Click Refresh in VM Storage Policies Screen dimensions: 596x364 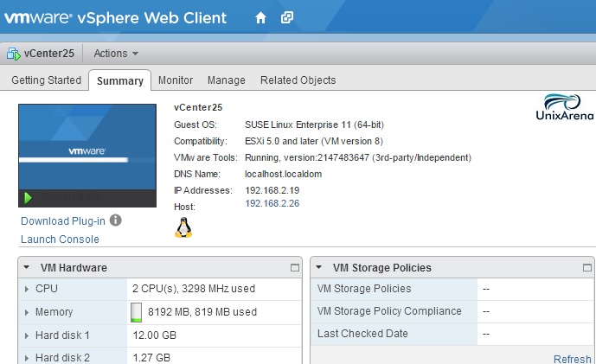572,359
